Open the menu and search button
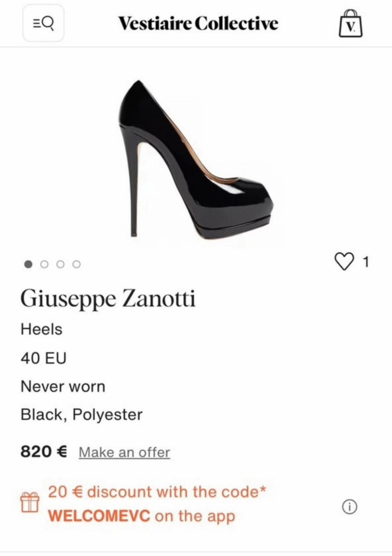 [43, 23]
